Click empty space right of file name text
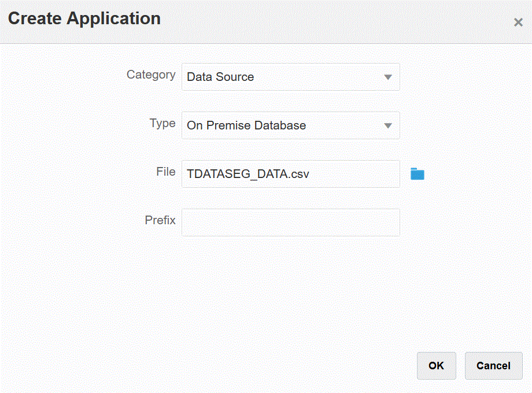Image resolution: width=532 pixels, height=393 pixels. (359, 174)
